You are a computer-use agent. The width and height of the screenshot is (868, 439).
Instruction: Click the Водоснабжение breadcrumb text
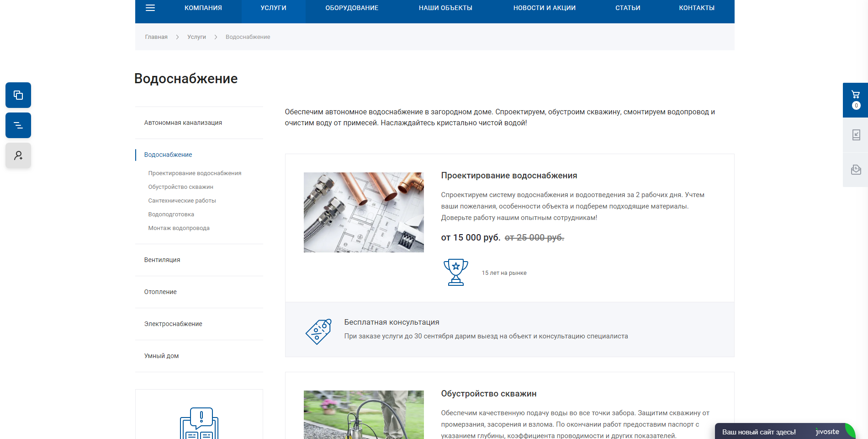[x=248, y=37]
